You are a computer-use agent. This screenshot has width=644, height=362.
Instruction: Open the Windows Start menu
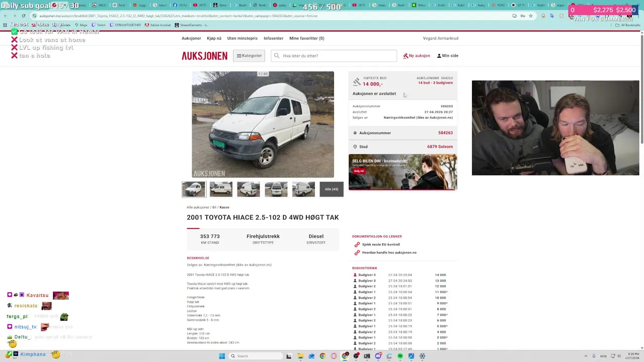222,356
